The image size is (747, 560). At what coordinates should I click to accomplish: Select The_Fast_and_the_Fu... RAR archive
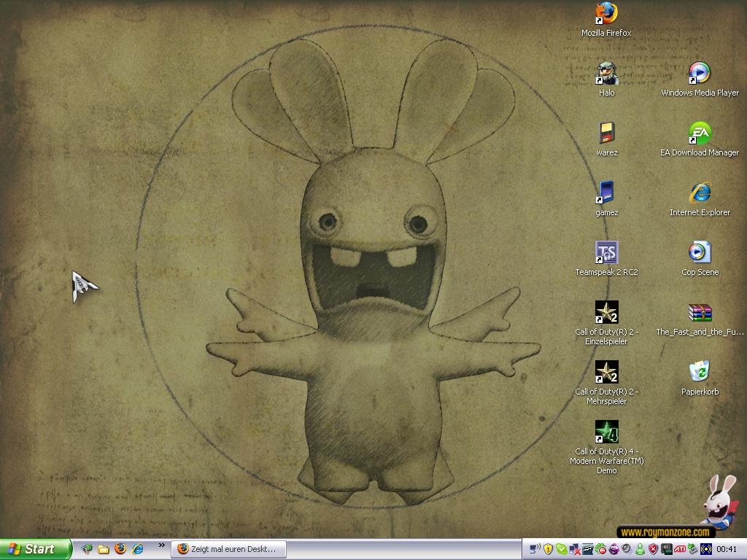(700, 319)
